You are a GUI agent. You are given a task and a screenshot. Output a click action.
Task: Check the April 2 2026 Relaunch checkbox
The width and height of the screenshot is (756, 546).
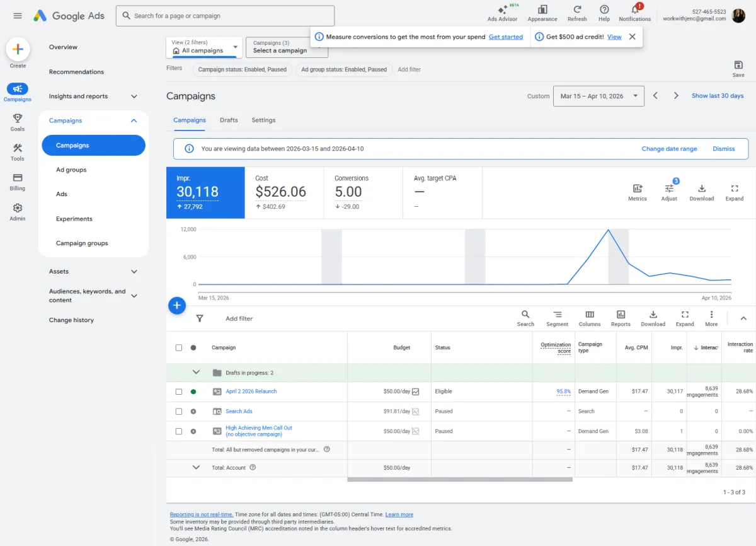pyautogui.click(x=179, y=392)
